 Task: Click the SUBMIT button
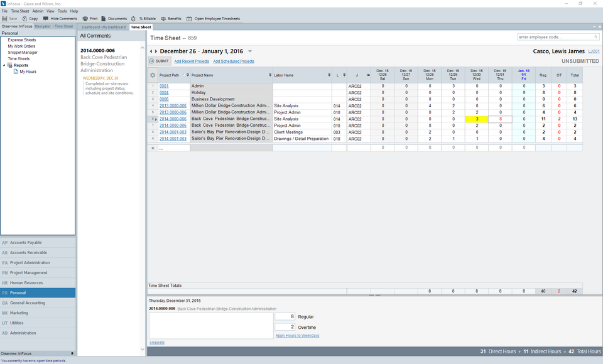(x=159, y=61)
